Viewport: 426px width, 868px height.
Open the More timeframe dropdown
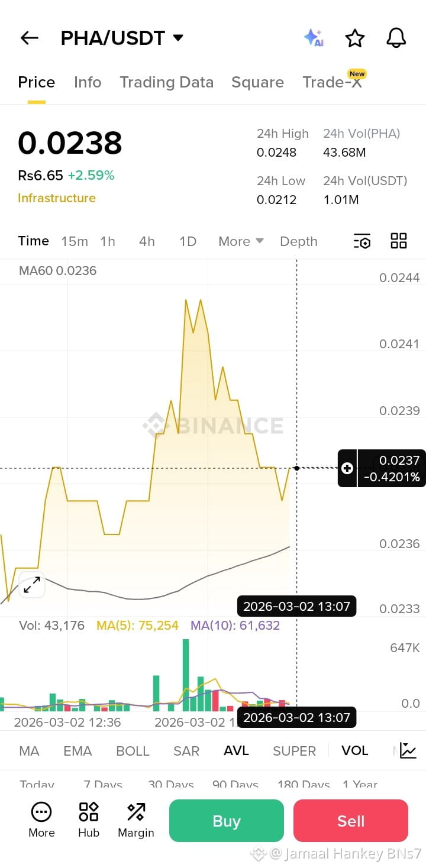241,241
